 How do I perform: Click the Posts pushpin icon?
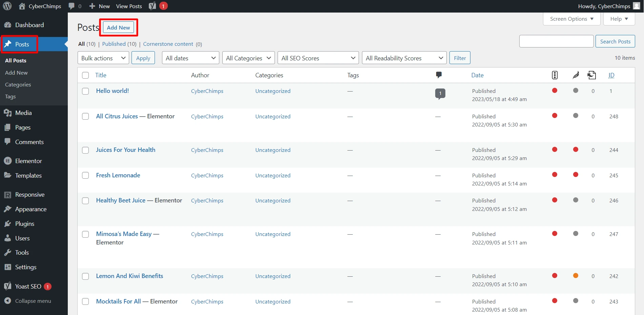click(x=8, y=44)
